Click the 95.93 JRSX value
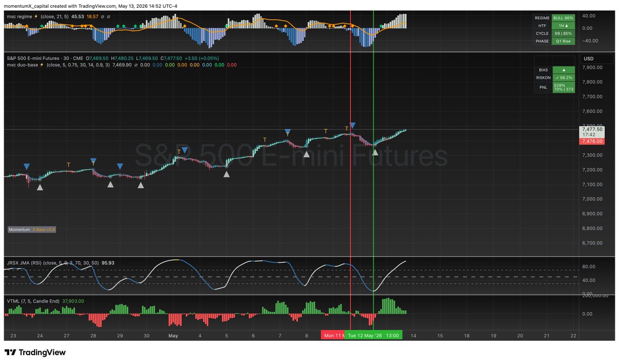Image resolution: width=619 pixels, height=364 pixels. [x=108, y=262]
